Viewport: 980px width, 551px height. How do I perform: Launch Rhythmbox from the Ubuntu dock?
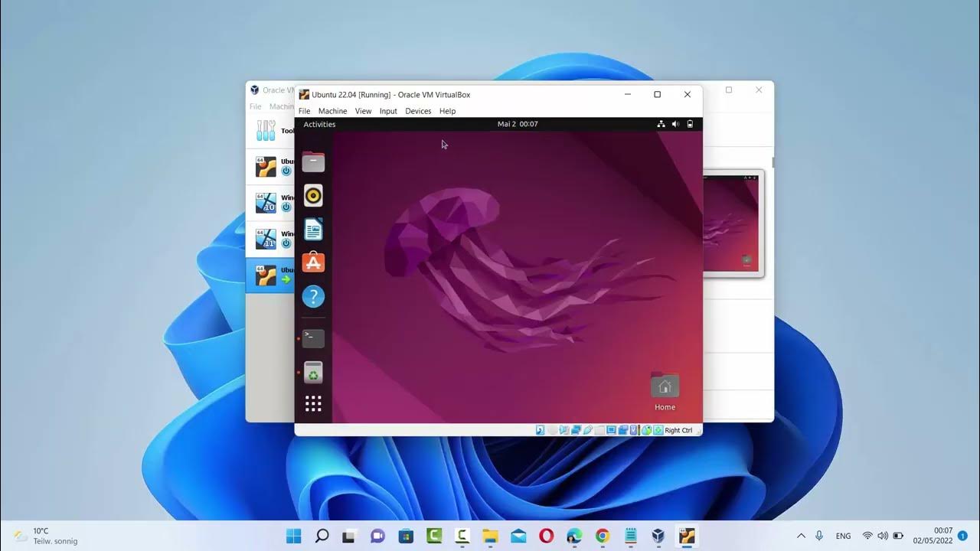313,196
